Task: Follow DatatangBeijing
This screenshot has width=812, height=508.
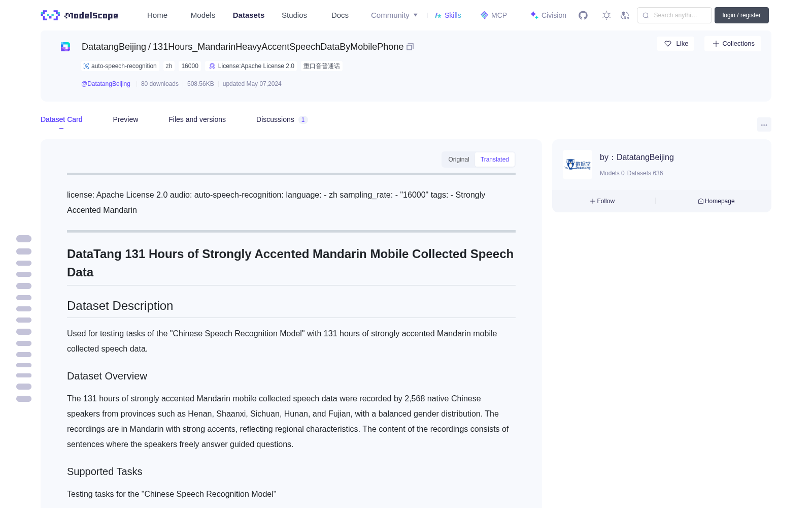Action: click(x=602, y=201)
